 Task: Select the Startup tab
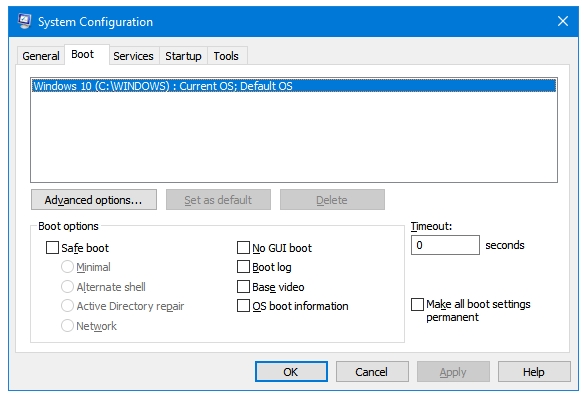183,56
